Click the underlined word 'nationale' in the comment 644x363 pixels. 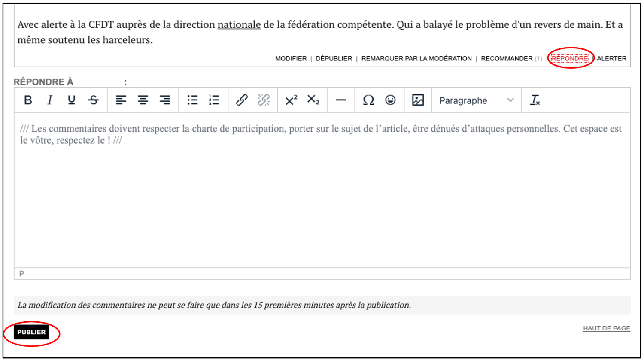click(x=239, y=24)
